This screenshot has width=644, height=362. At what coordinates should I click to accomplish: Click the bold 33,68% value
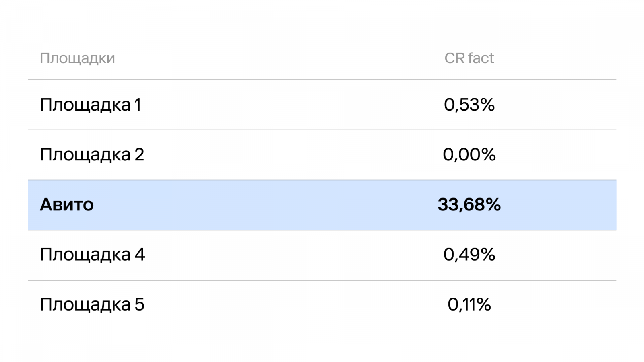(469, 205)
